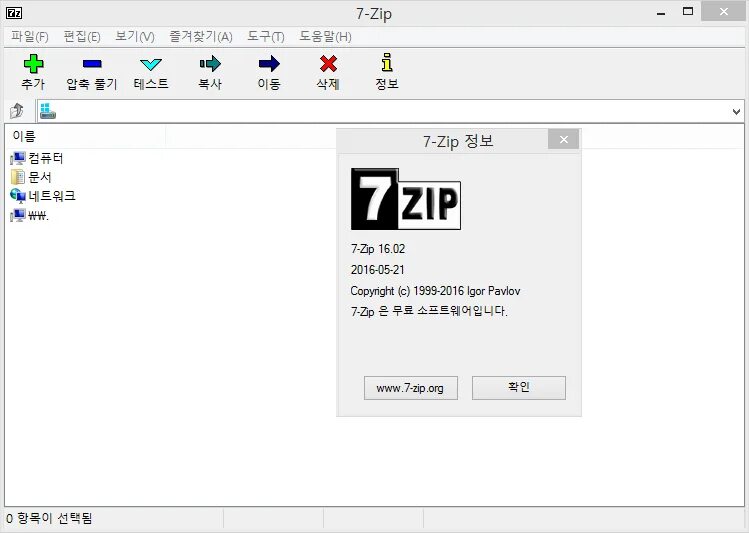The image size is (749, 533).
Task: Expand the address bar dropdown arrow
Action: (736, 112)
